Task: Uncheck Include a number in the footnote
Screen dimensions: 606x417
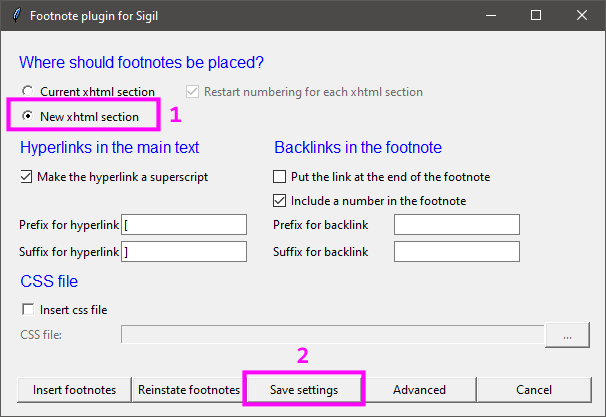Action: (x=280, y=201)
